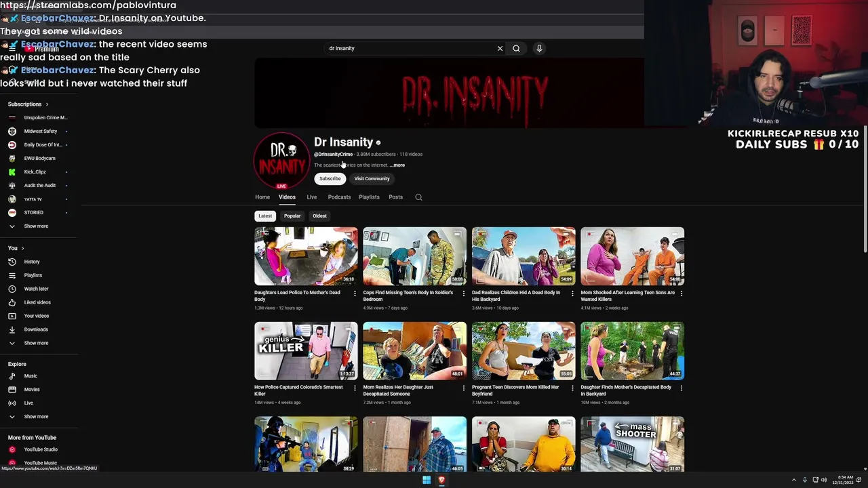Click the Dr. Insanity channel banner
Viewport: 868px width, 488px height.
point(449,93)
